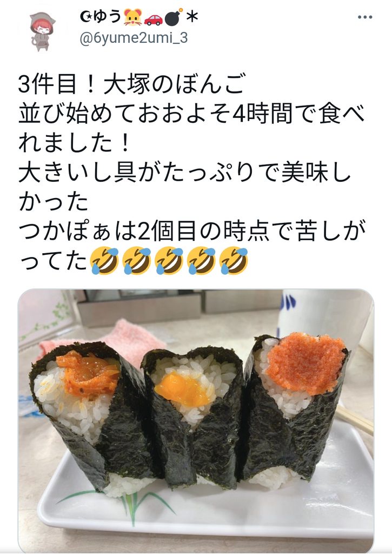Click the bomb emoji in display name
The width and height of the screenshot is (392, 554).
tap(174, 17)
